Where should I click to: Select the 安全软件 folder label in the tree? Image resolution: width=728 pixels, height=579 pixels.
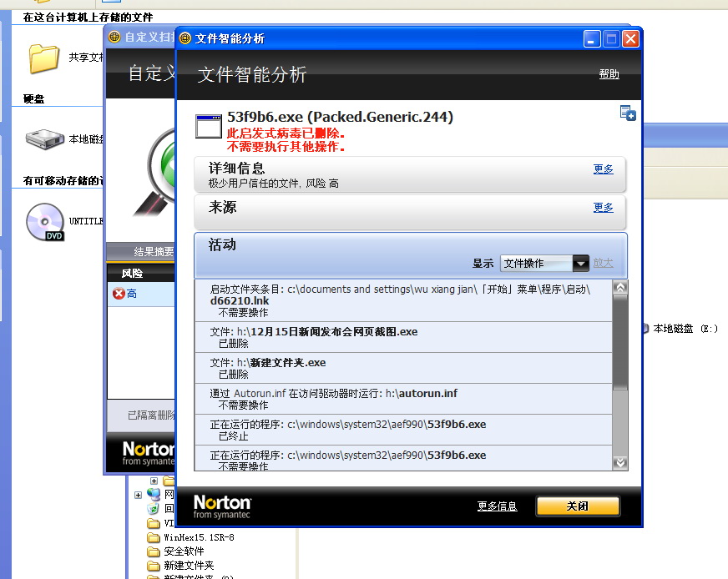coord(184,551)
